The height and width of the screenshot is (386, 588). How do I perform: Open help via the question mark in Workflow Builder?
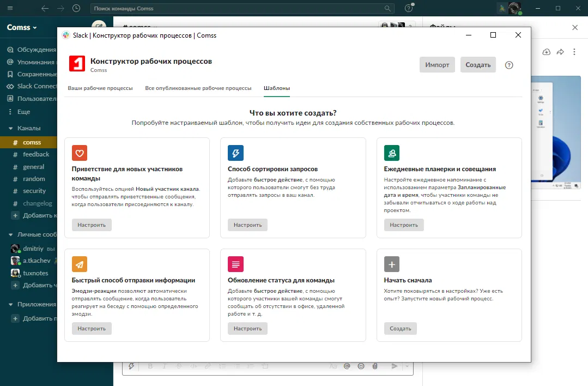tap(509, 65)
